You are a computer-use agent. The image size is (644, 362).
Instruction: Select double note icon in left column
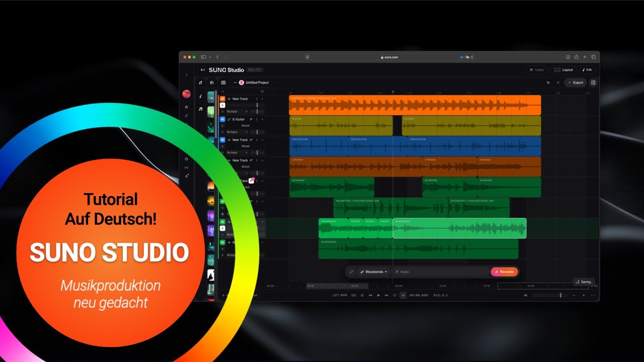click(x=200, y=109)
